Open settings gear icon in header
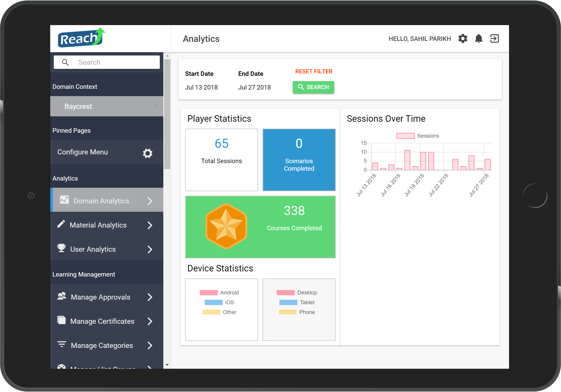 (462, 38)
